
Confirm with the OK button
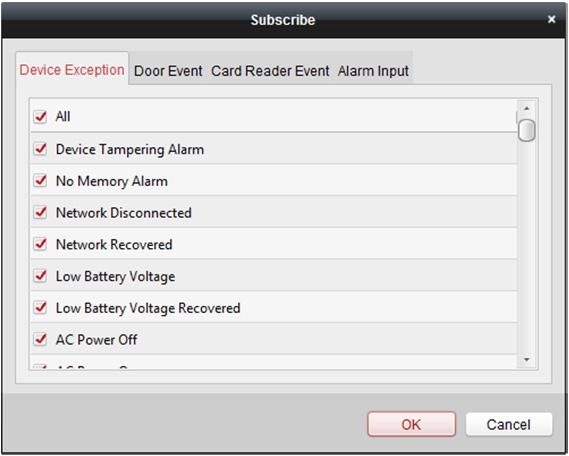tap(411, 424)
